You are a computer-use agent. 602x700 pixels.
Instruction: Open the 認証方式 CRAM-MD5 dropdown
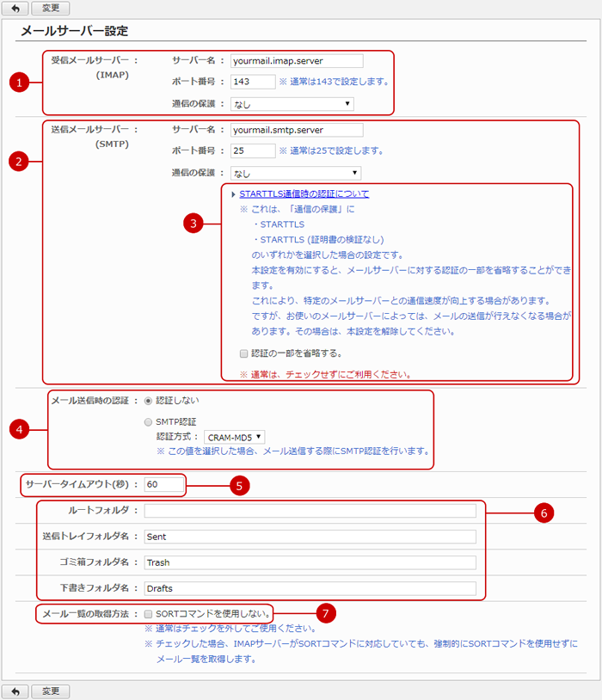[235, 437]
